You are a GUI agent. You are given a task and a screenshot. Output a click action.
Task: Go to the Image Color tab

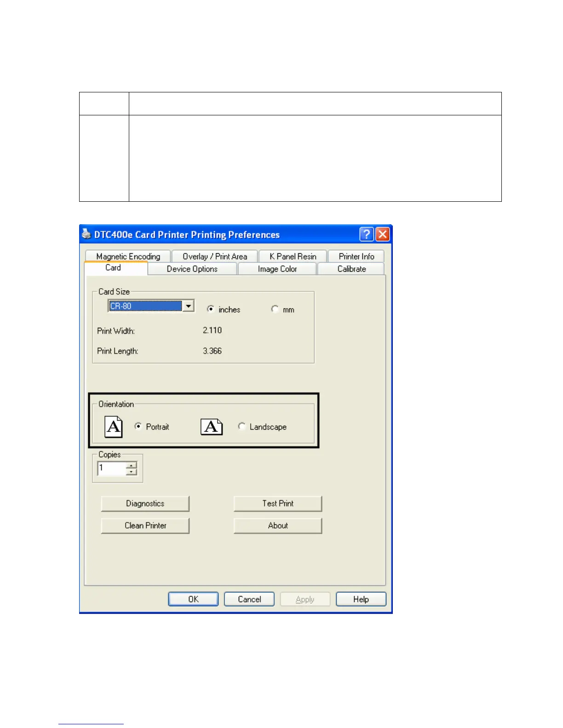tap(277, 269)
